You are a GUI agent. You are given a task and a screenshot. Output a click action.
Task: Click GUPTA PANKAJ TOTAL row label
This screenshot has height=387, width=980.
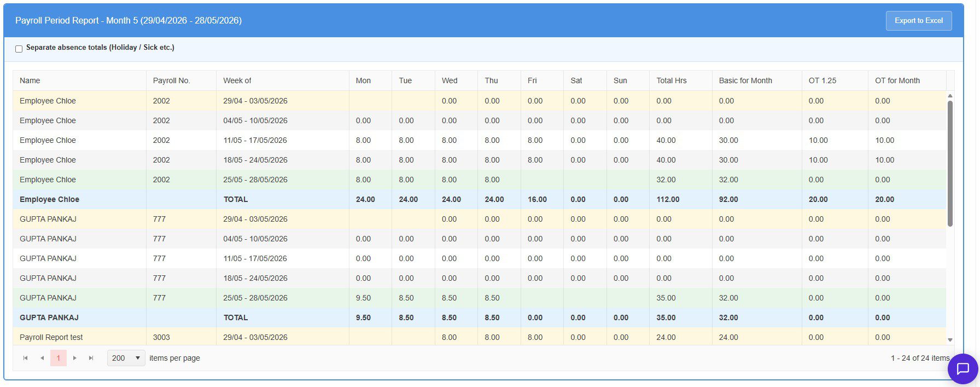click(236, 317)
